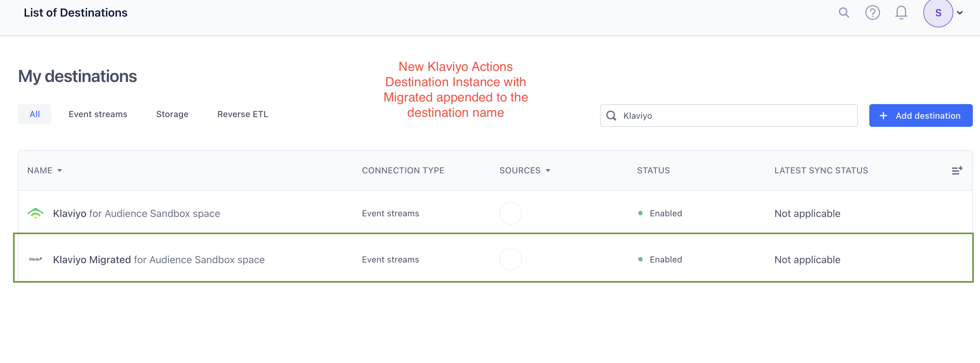The image size is (980, 363).
Task: Select the Reverse ETL tab
Action: (242, 114)
